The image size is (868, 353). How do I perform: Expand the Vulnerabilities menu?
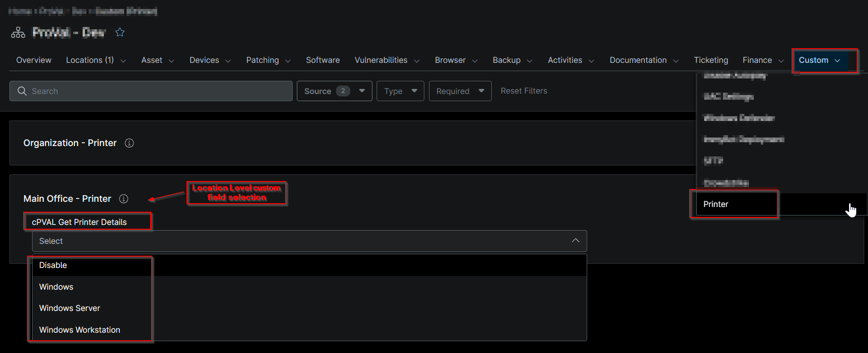click(387, 60)
